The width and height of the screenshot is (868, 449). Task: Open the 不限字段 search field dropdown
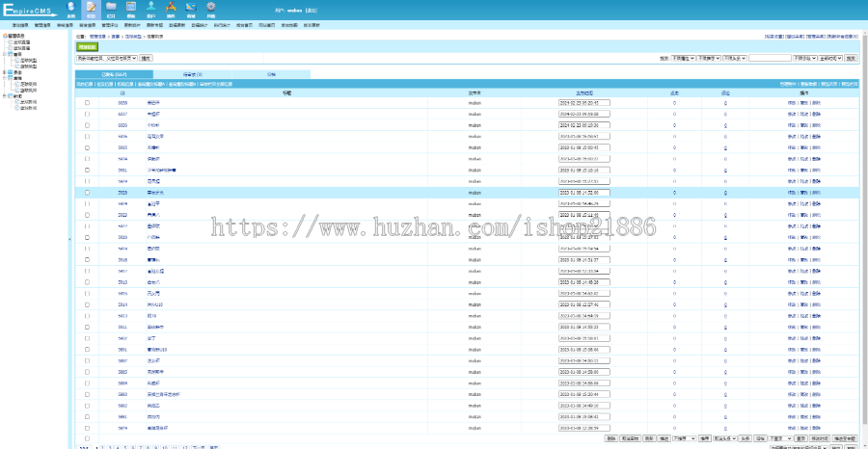804,58
